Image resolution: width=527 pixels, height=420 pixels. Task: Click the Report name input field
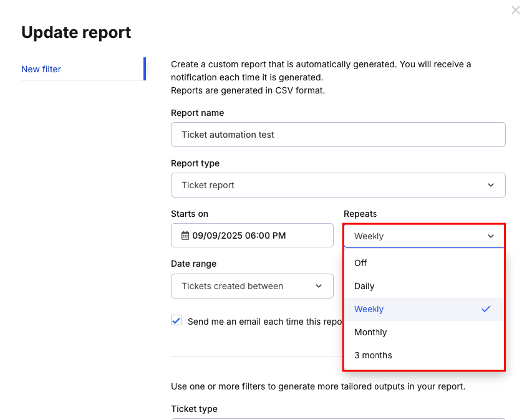coord(338,135)
